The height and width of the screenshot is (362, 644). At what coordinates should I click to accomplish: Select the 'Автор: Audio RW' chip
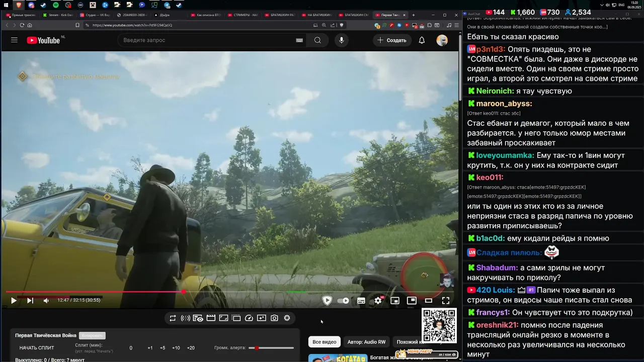pyautogui.click(x=366, y=342)
